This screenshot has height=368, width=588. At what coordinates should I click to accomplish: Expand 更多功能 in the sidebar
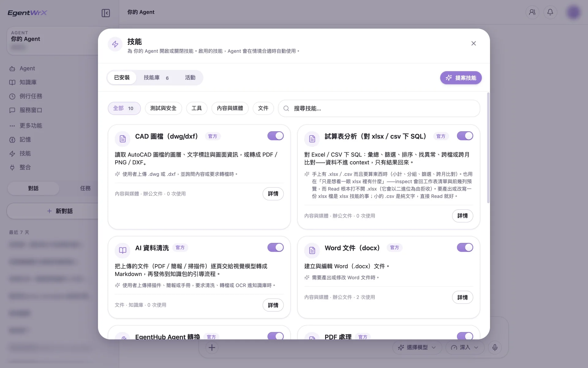[26, 126]
